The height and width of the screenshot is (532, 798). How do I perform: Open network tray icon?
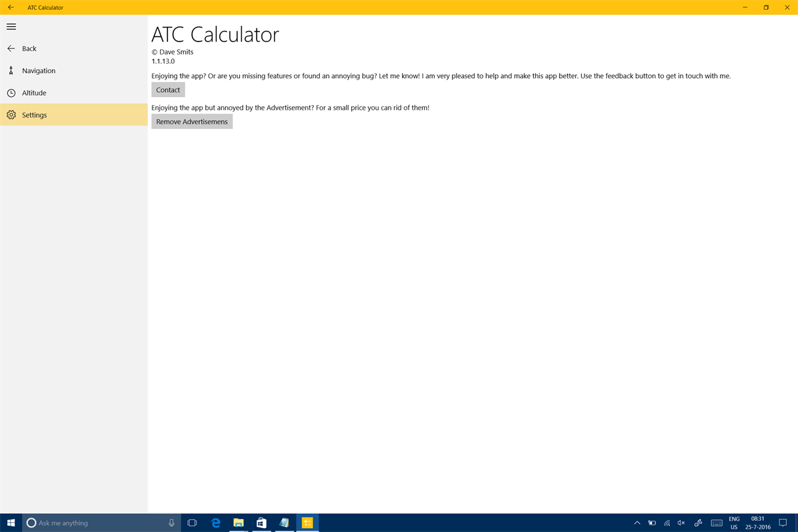pyautogui.click(x=667, y=523)
